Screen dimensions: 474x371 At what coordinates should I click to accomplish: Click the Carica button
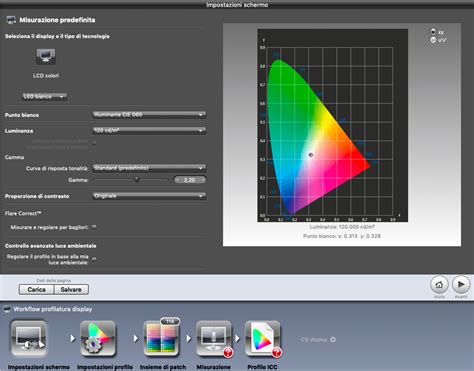(x=36, y=289)
